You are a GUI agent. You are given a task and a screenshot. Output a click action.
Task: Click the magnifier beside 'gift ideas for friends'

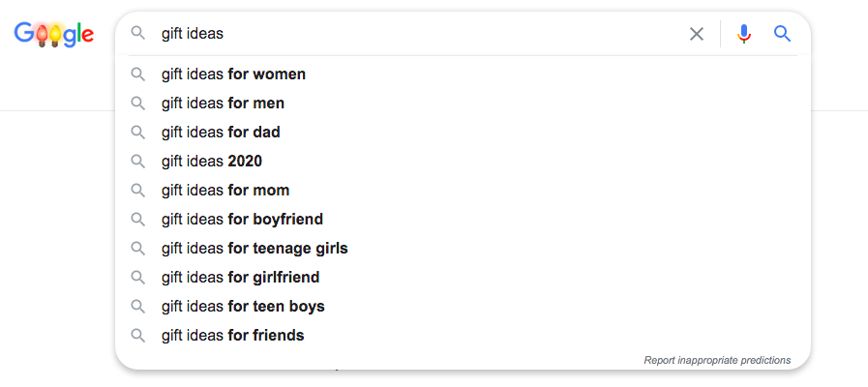[x=138, y=336]
